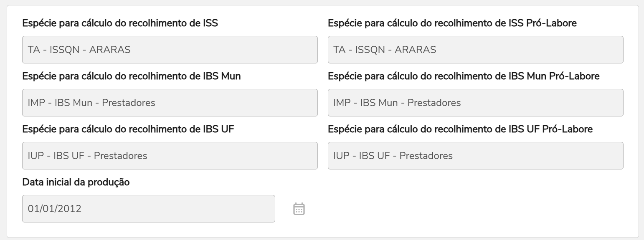Select the 'recolhimento de IBS Mun' label
This screenshot has width=644, height=240.
tap(131, 76)
